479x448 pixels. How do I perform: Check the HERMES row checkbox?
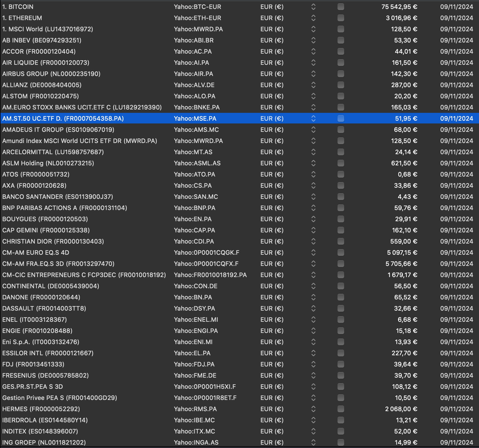[341, 409]
